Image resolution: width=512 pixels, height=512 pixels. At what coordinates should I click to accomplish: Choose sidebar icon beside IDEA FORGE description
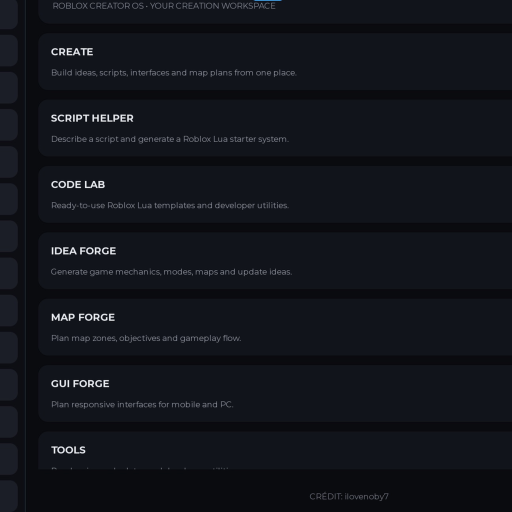tap(9, 273)
